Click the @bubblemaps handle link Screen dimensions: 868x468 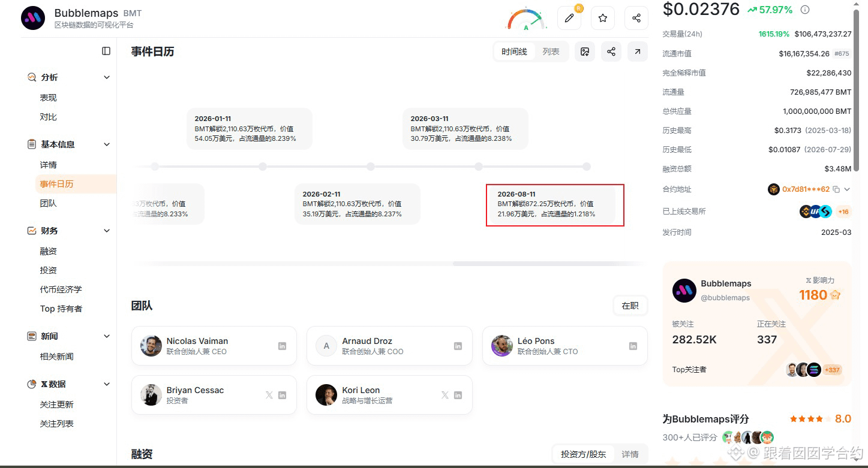[x=725, y=298]
